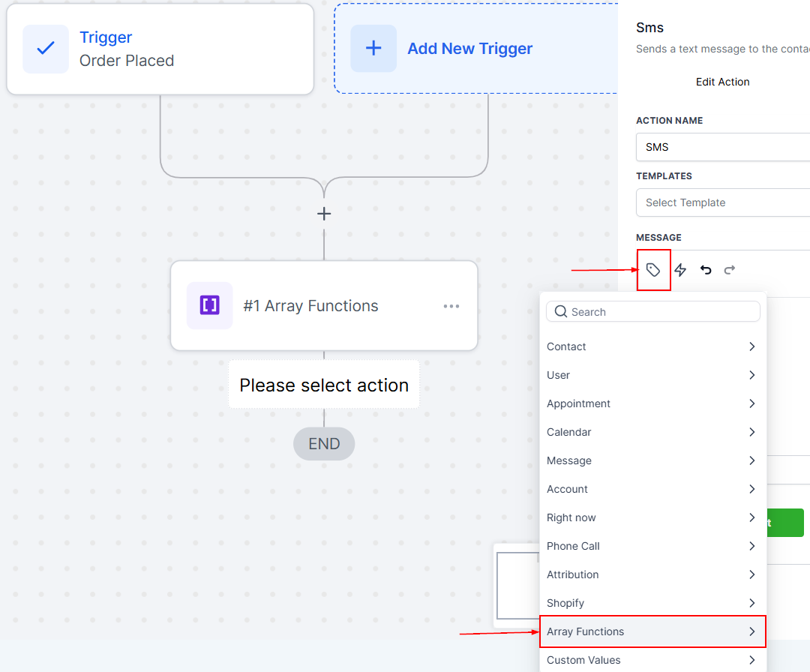Click the plus icon to add step
The image size is (810, 672).
324,214
